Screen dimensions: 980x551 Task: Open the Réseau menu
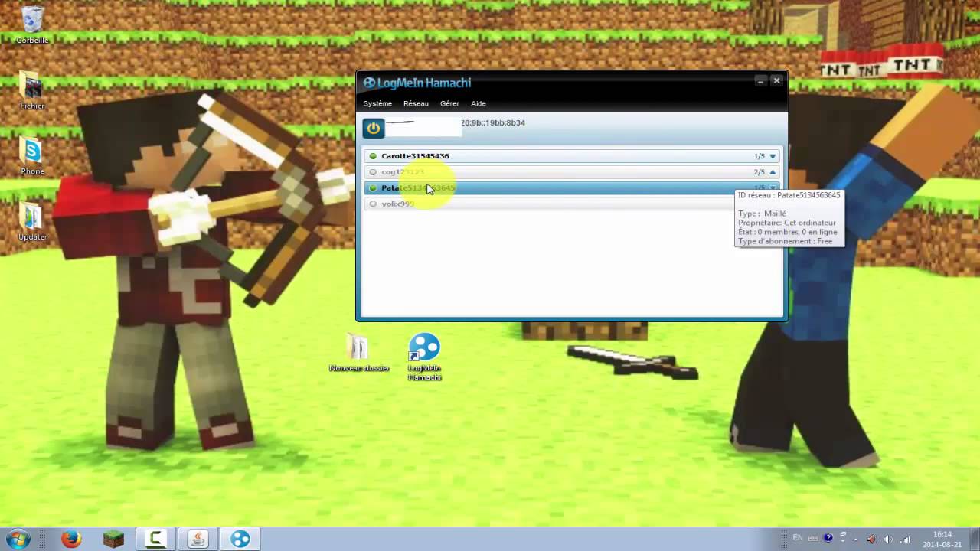[x=416, y=103]
